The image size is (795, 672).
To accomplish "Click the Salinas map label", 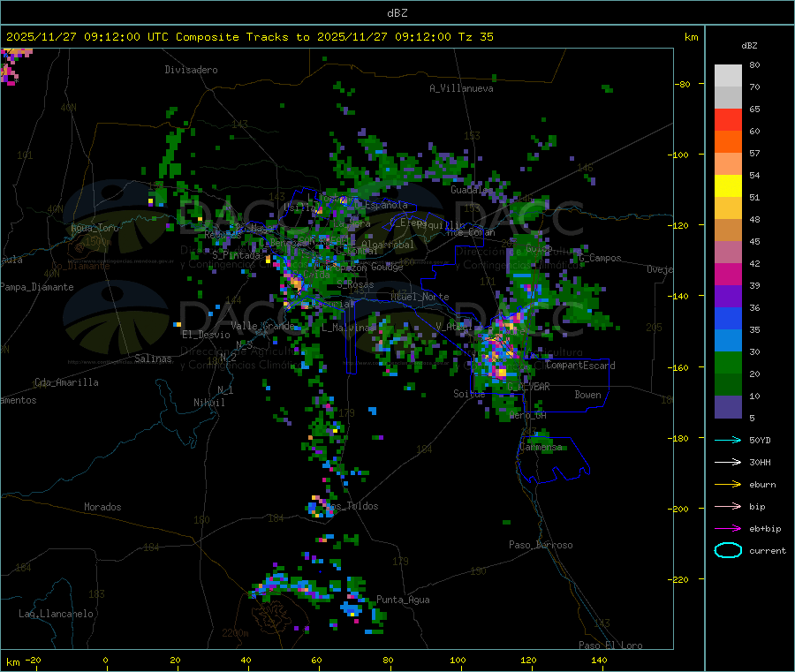I will [153, 359].
